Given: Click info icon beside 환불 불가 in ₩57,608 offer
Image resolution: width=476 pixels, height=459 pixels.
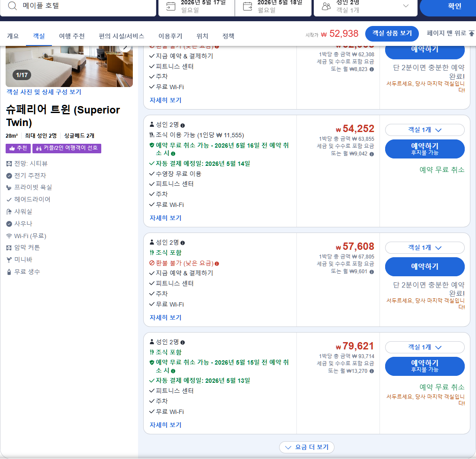Looking at the screenshot, I should coord(217,264).
